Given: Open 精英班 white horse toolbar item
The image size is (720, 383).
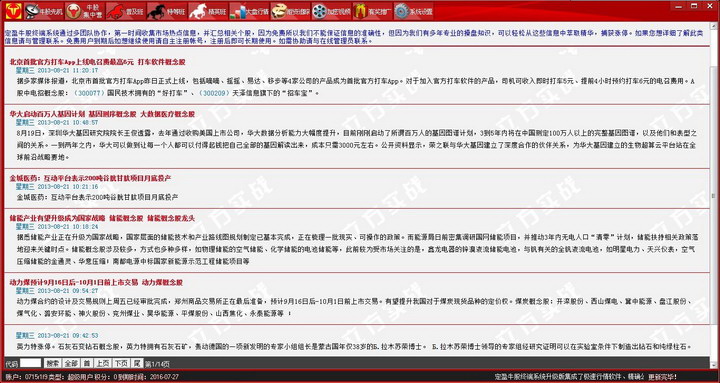Looking at the screenshot, I should coord(208,11).
